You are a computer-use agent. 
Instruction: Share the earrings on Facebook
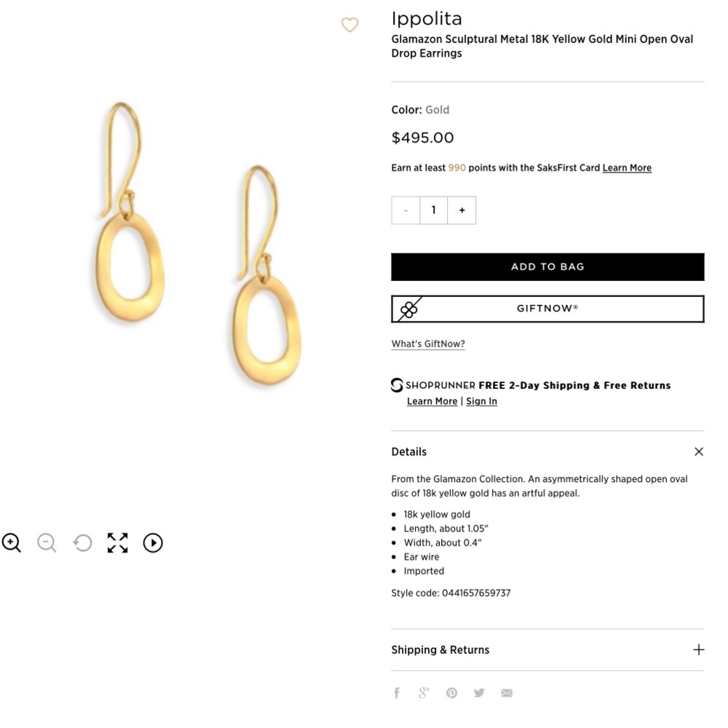pyautogui.click(x=396, y=692)
